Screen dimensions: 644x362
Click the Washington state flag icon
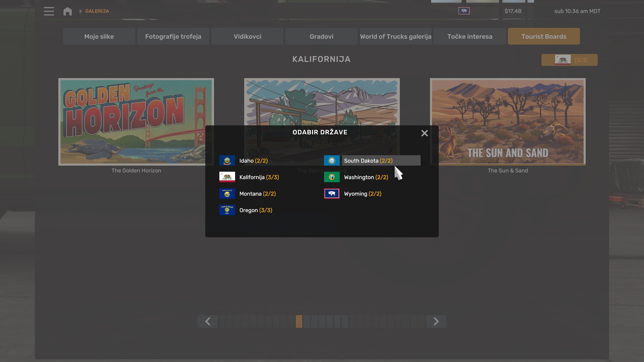click(x=332, y=177)
